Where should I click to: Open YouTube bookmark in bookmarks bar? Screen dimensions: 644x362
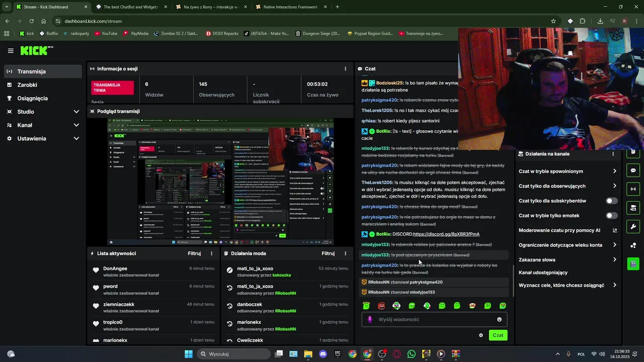tap(106, 34)
